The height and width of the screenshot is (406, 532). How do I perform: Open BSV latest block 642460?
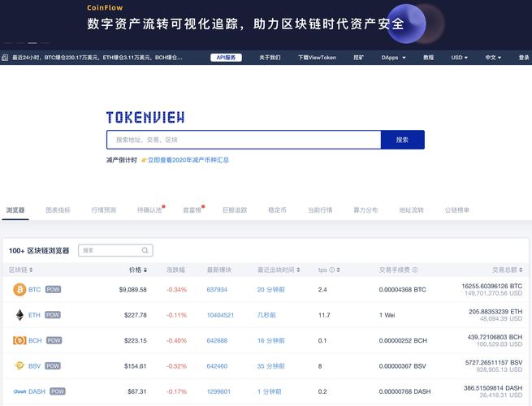click(217, 366)
